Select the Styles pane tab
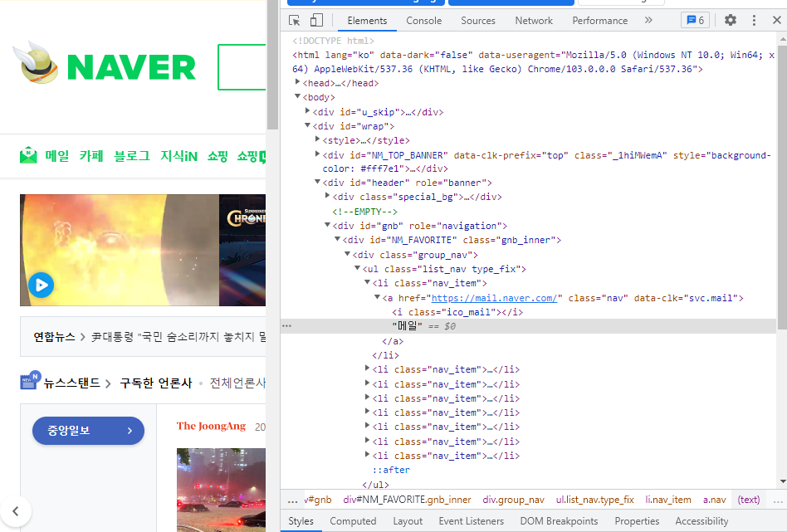 coord(301,521)
